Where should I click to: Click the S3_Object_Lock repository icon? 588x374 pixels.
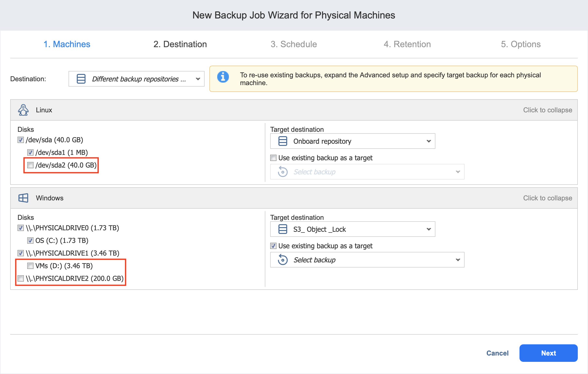(x=283, y=229)
